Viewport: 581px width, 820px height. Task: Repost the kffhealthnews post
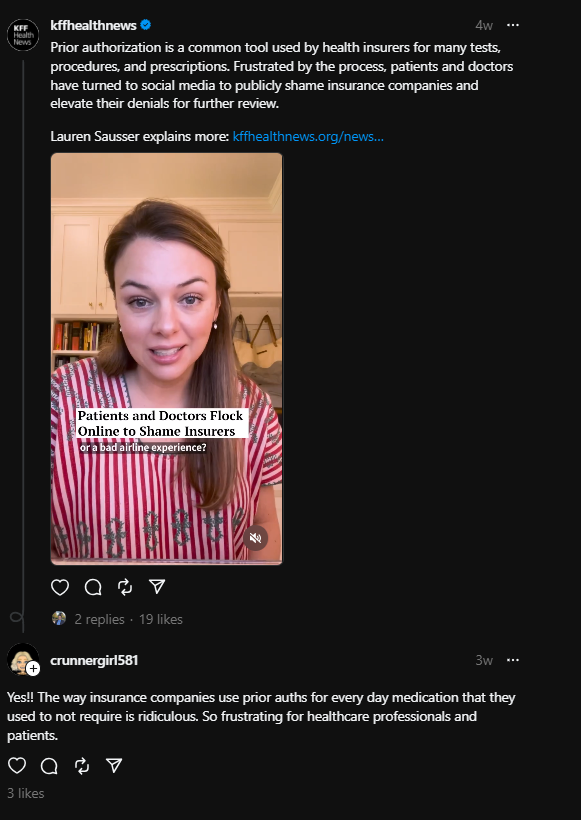(125, 587)
